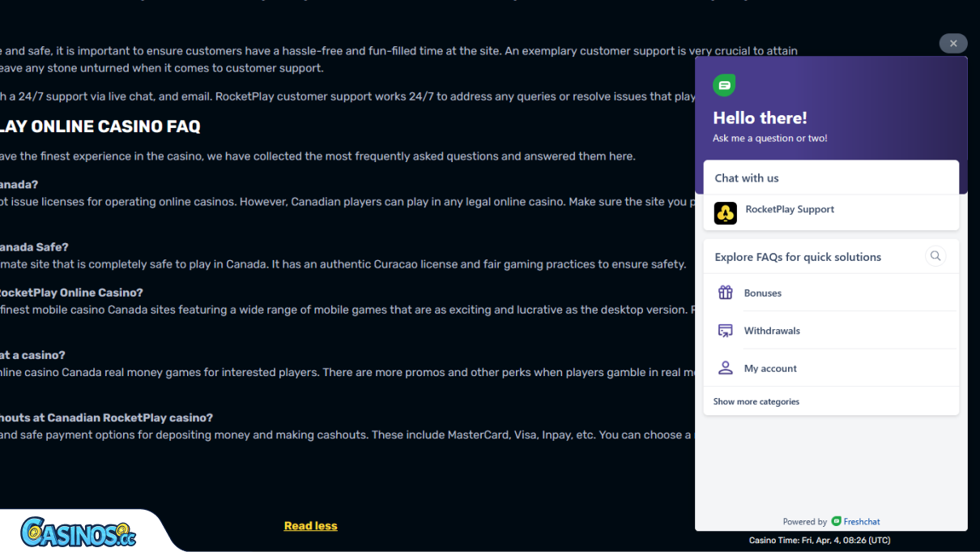
Task: Click the question ending in 'anada?'
Action: coord(19,185)
